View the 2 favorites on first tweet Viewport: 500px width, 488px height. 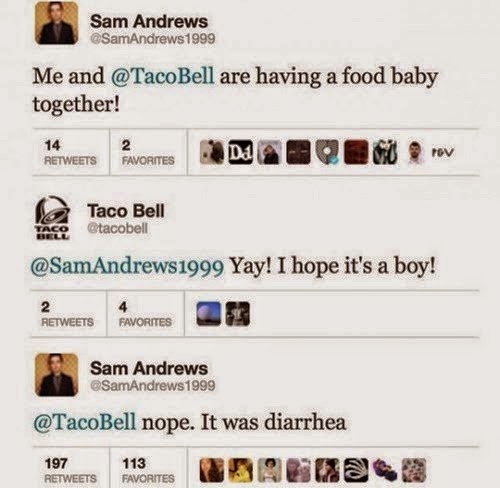click(148, 152)
